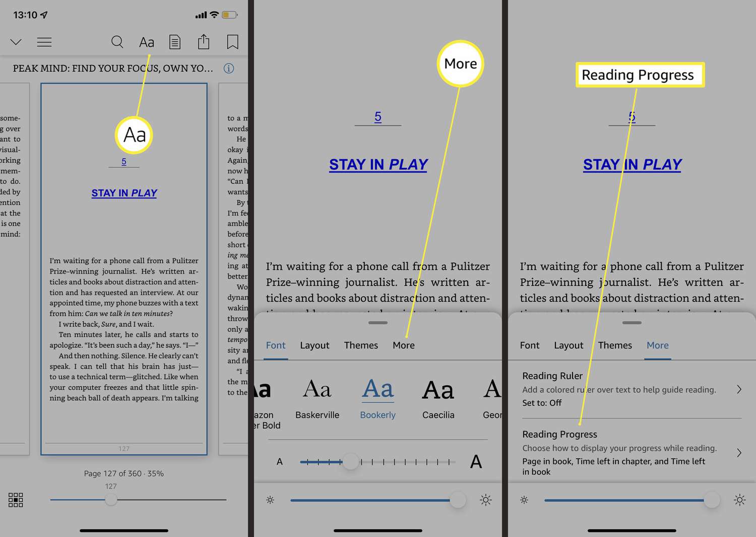Image resolution: width=756 pixels, height=537 pixels.
Task: Add a bookmark with the bookmark icon
Action: [x=232, y=42]
